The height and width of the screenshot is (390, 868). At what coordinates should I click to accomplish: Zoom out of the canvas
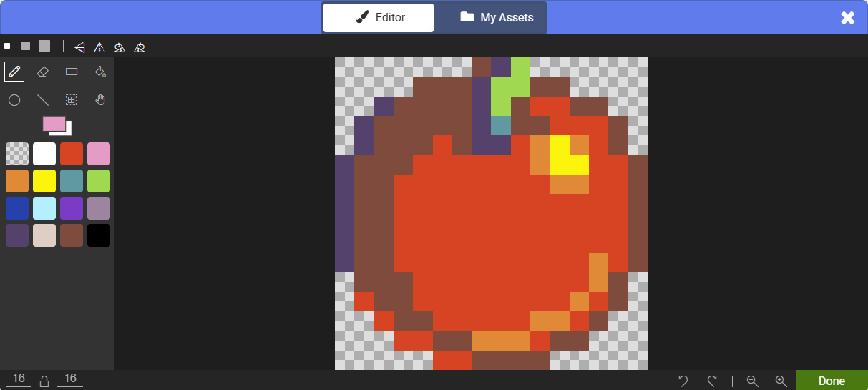click(752, 381)
